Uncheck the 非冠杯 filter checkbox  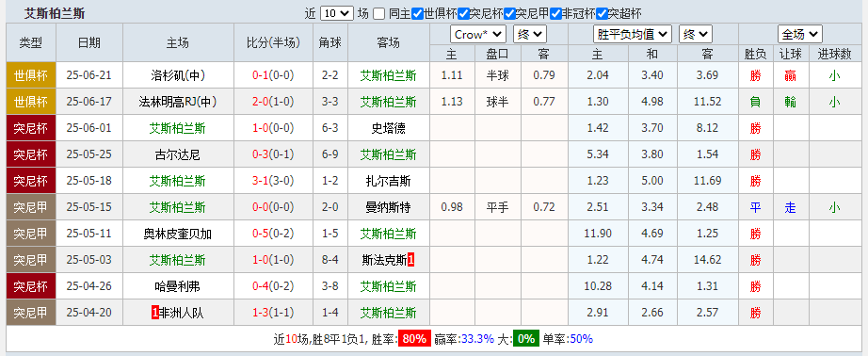point(555,14)
